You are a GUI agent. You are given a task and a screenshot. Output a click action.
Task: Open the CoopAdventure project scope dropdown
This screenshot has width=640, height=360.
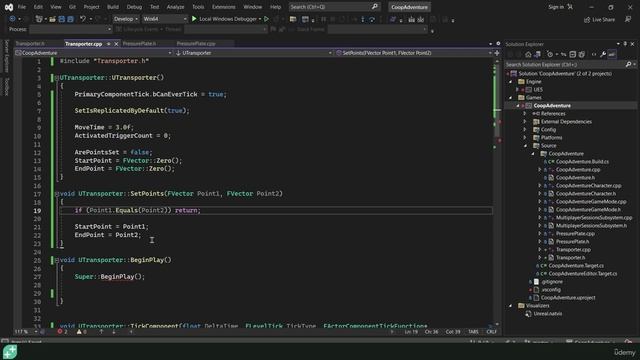93,53
